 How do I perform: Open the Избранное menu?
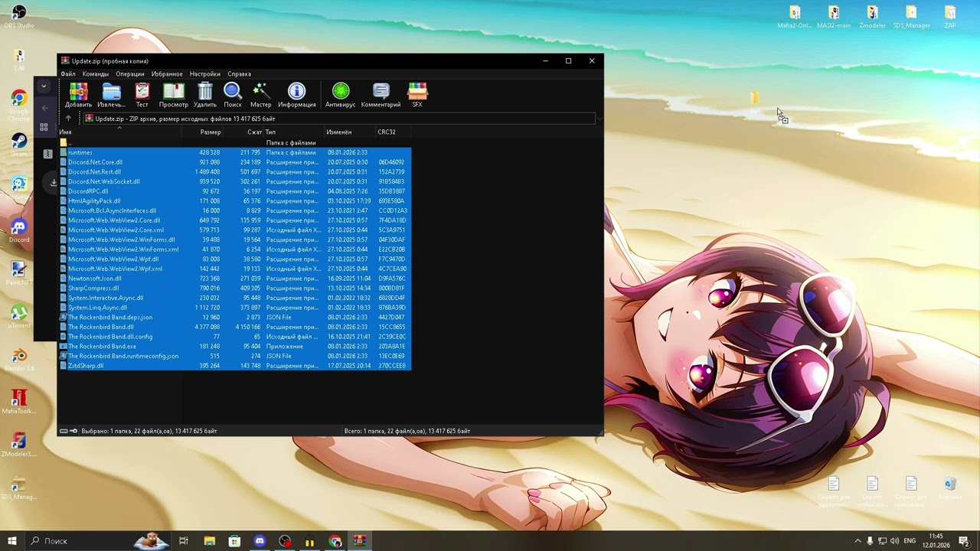(x=167, y=74)
